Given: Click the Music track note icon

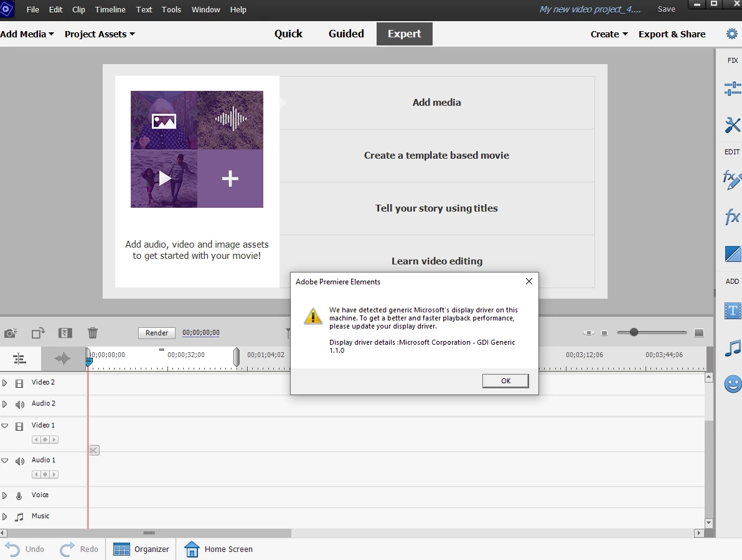Looking at the screenshot, I should pos(19,517).
